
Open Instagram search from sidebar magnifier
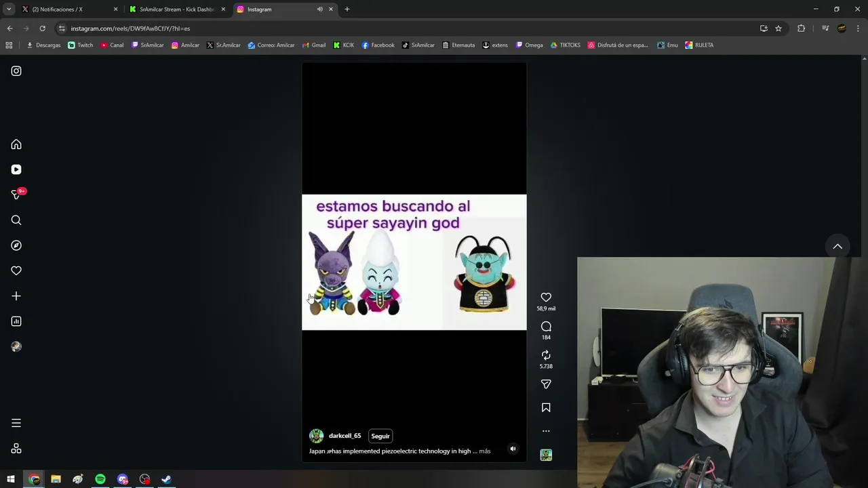(x=16, y=220)
